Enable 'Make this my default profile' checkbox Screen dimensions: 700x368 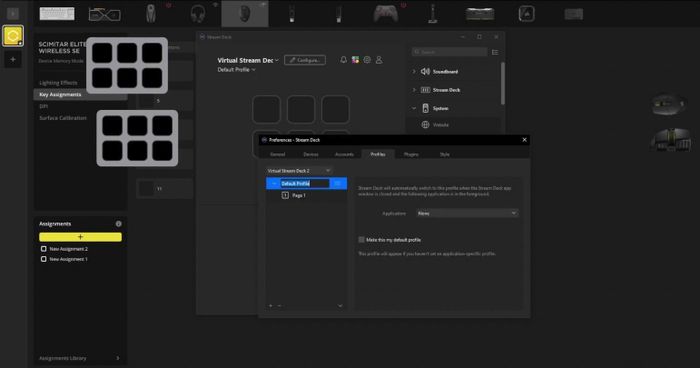point(361,240)
